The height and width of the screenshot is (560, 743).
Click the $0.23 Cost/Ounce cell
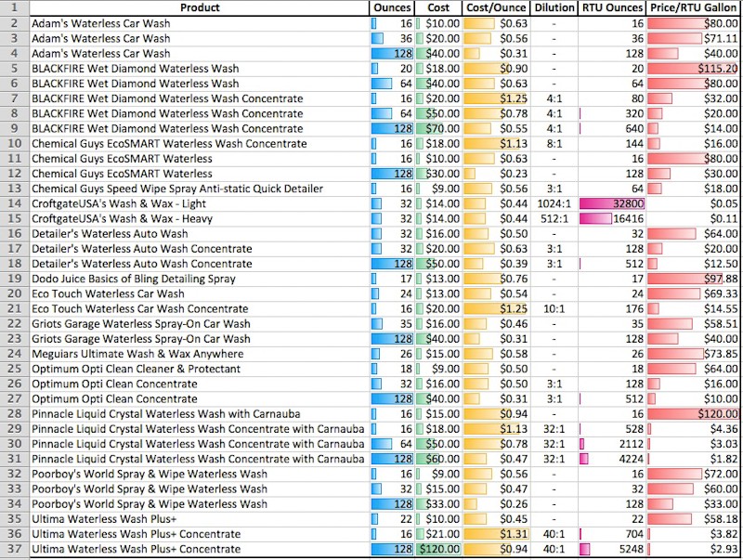(x=496, y=174)
